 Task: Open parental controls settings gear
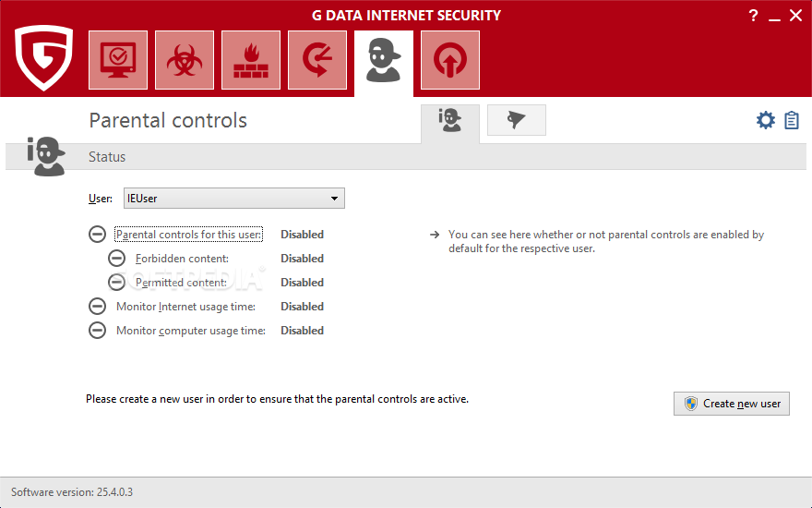[x=765, y=120]
